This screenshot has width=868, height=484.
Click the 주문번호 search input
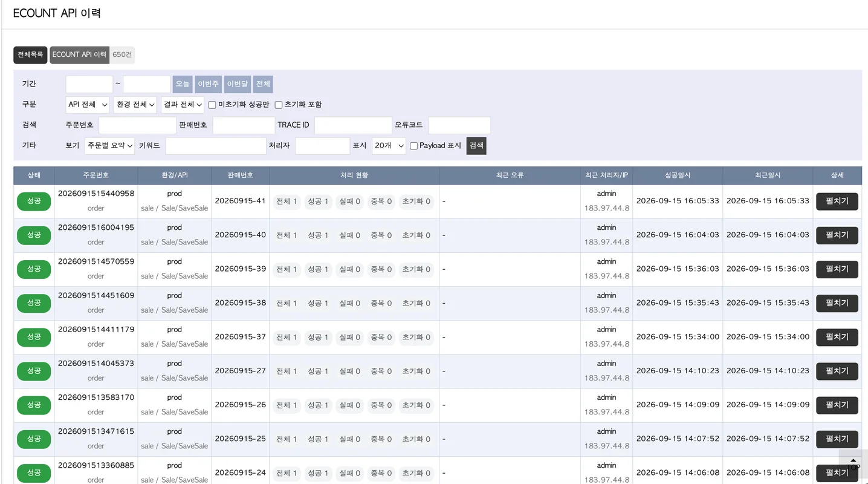(x=137, y=125)
